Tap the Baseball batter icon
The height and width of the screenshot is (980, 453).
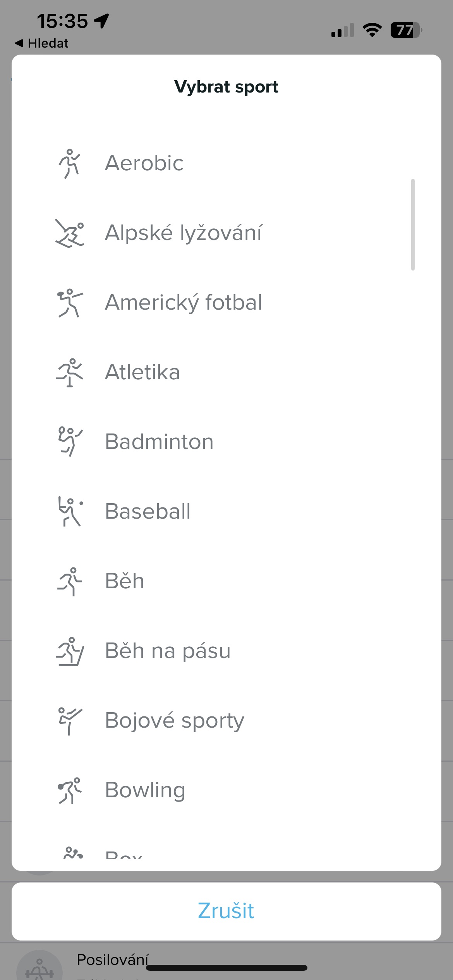[x=70, y=512]
